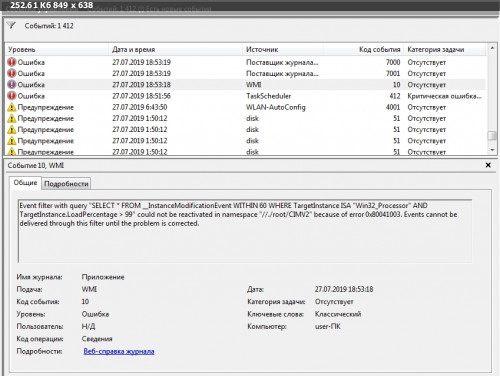Click warning icon of WLAN-AutoConfig row
500x376 pixels.
(12, 107)
